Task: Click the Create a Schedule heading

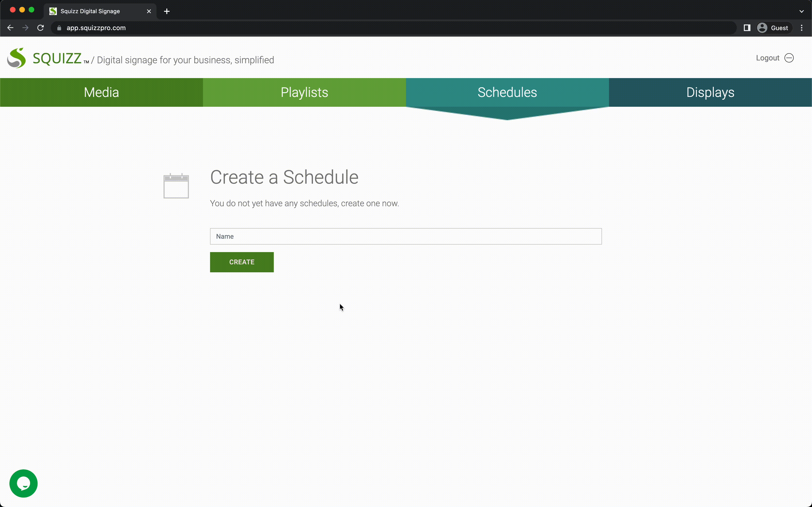Action: click(x=284, y=177)
